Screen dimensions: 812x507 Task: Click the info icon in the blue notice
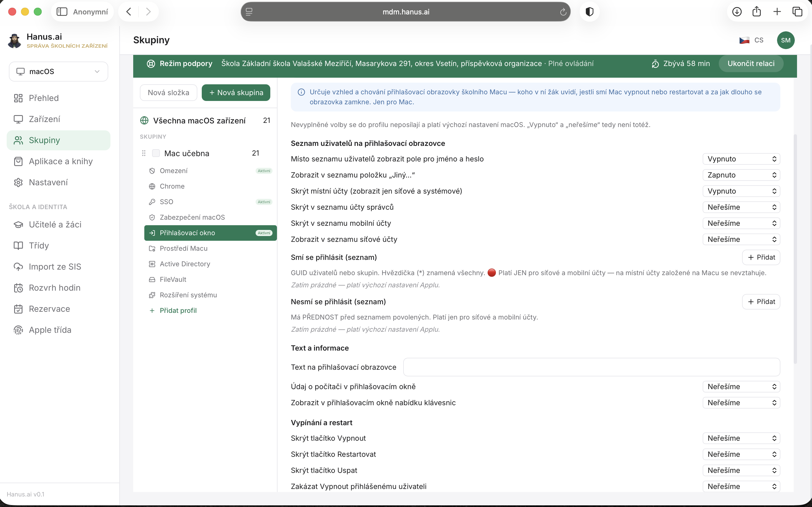[x=301, y=92]
